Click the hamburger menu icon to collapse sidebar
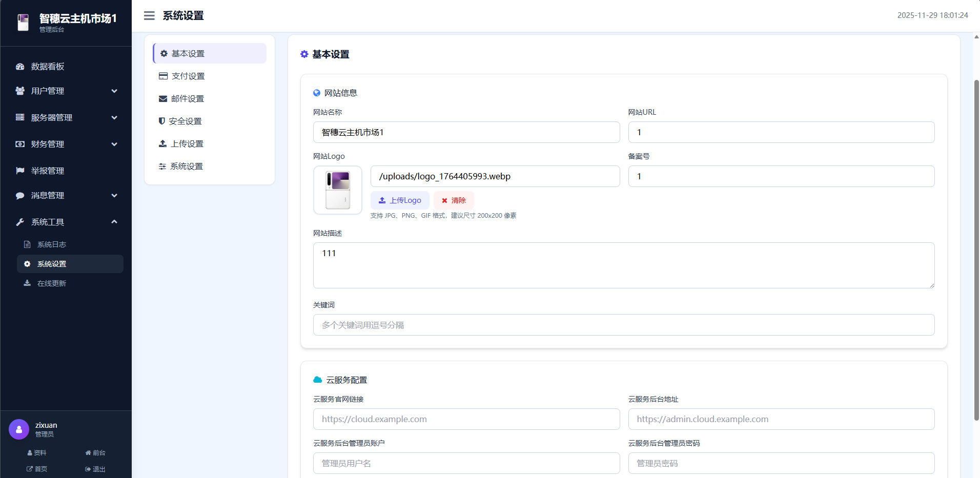Image resolution: width=980 pixels, height=478 pixels. pos(149,16)
